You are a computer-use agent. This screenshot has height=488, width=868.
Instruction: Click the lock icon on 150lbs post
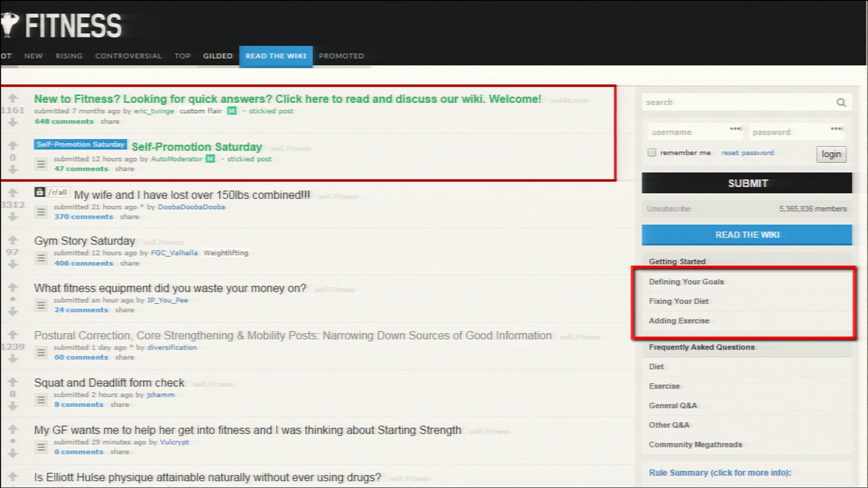[x=39, y=192]
